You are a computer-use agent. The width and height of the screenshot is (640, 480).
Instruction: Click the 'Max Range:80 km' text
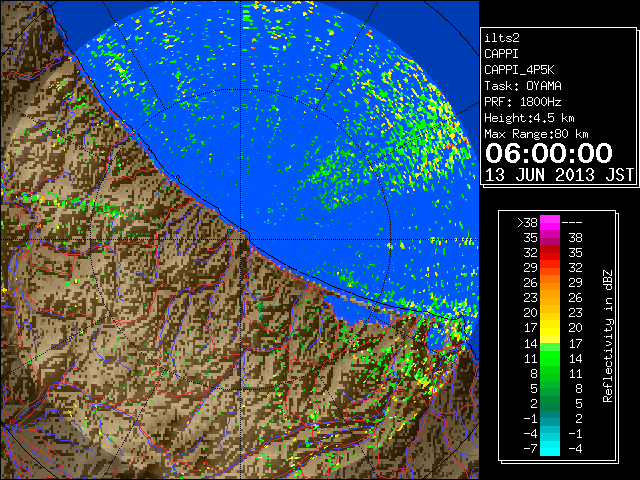[536, 134]
